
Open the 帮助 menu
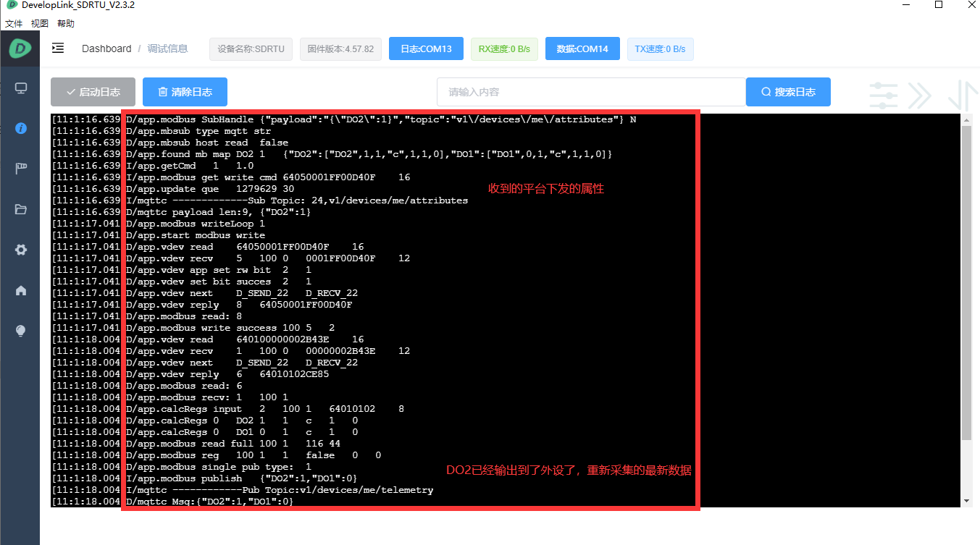pos(66,23)
